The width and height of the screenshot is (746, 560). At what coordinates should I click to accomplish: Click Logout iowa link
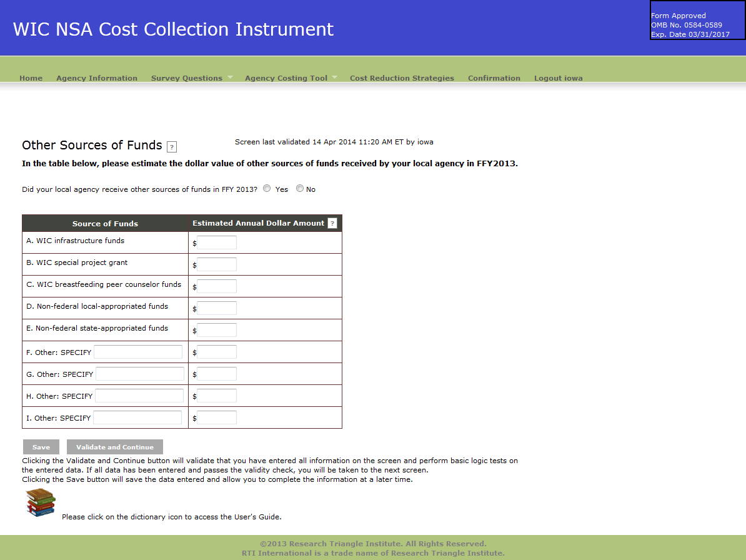(558, 78)
